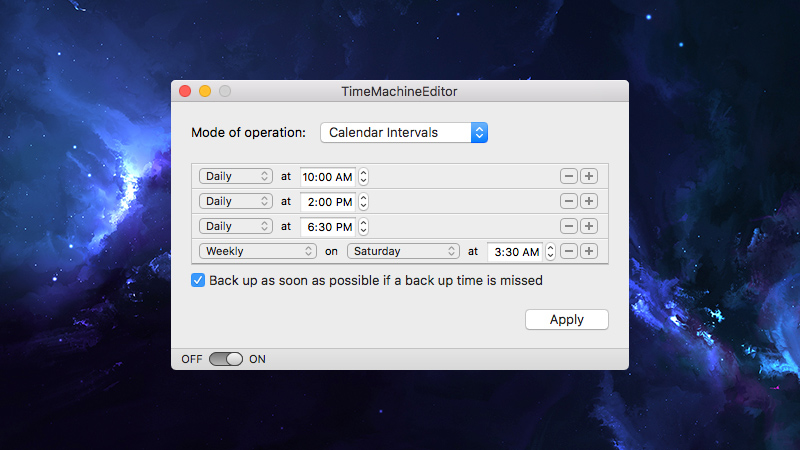Remove the 10:00 AM daily backup row
Screen dimensions: 800x450
click(569, 176)
